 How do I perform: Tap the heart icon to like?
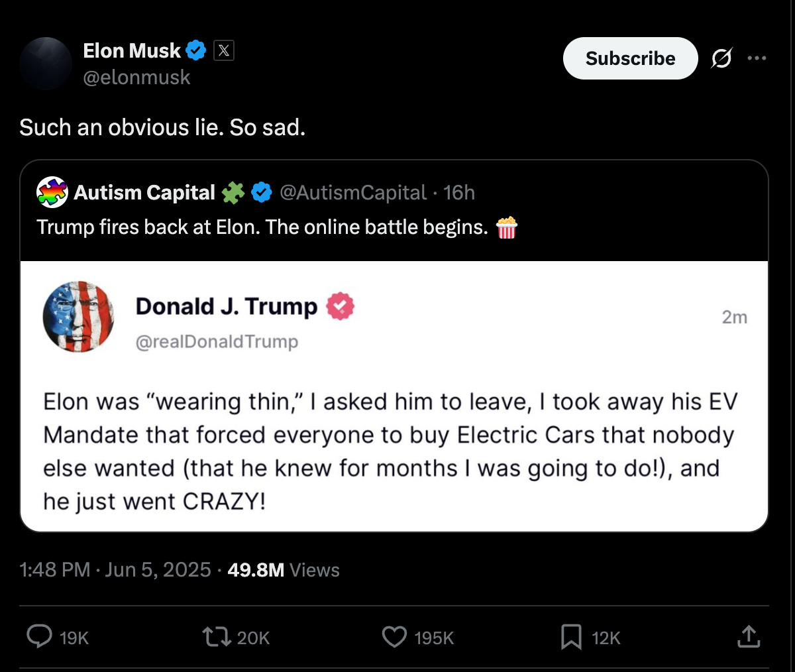pyautogui.click(x=394, y=637)
